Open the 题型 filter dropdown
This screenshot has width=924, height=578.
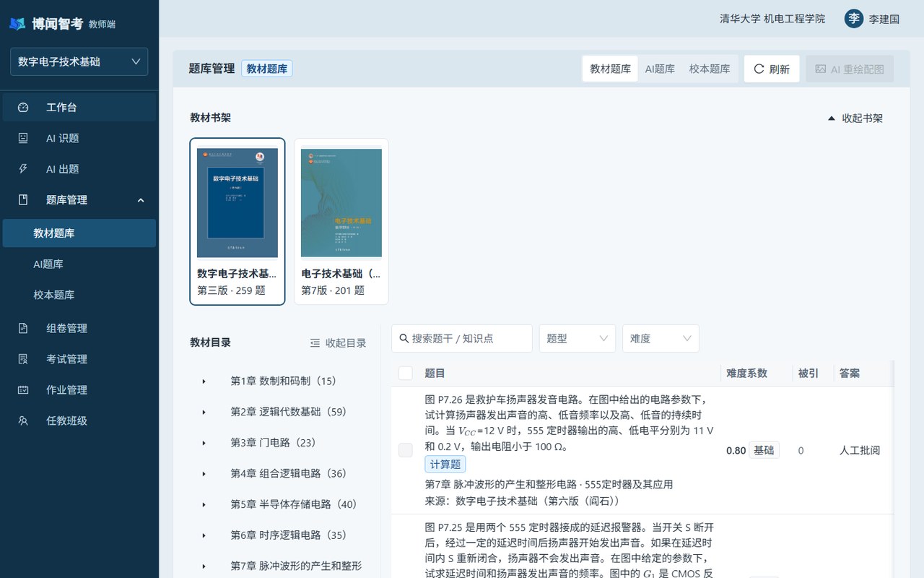577,338
